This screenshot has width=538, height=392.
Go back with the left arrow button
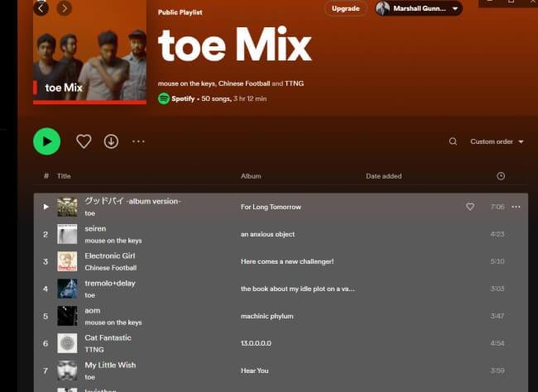pos(41,8)
